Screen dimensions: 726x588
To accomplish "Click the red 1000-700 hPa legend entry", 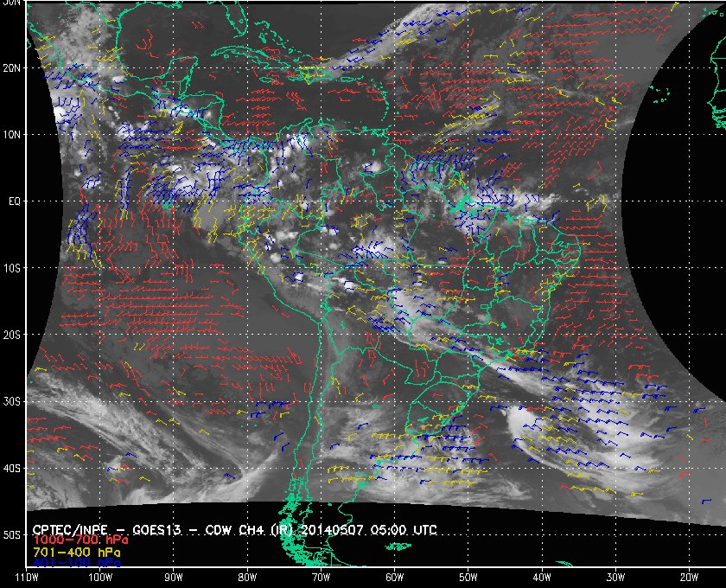I will coord(80,540).
